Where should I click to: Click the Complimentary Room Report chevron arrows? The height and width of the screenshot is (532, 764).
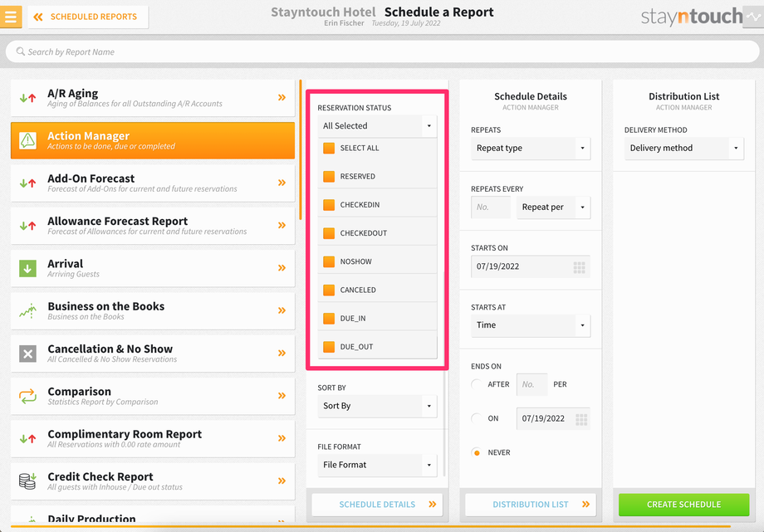[282, 438]
